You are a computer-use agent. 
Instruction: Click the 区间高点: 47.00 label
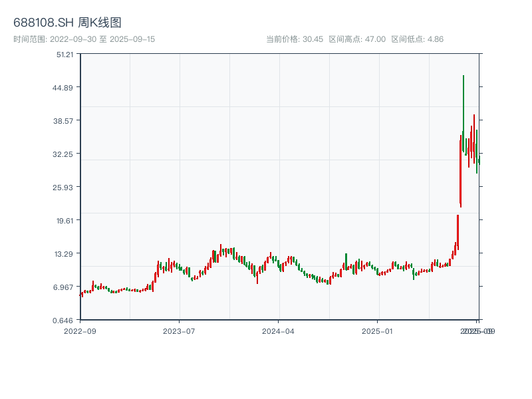357,39
